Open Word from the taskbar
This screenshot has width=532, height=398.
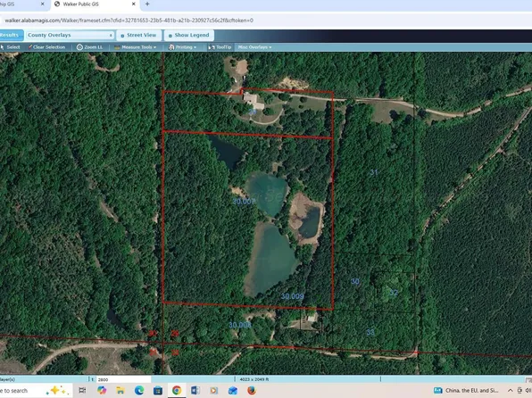195,391
